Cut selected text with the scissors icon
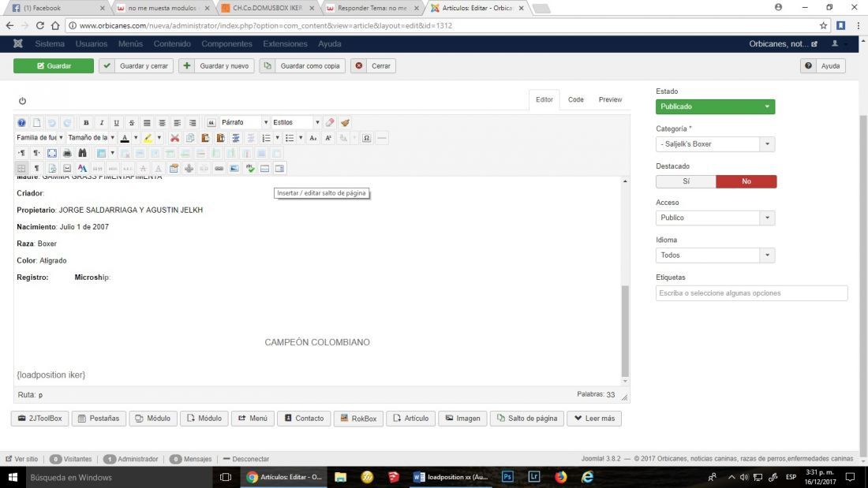The image size is (868, 488). (x=174, y=138)
